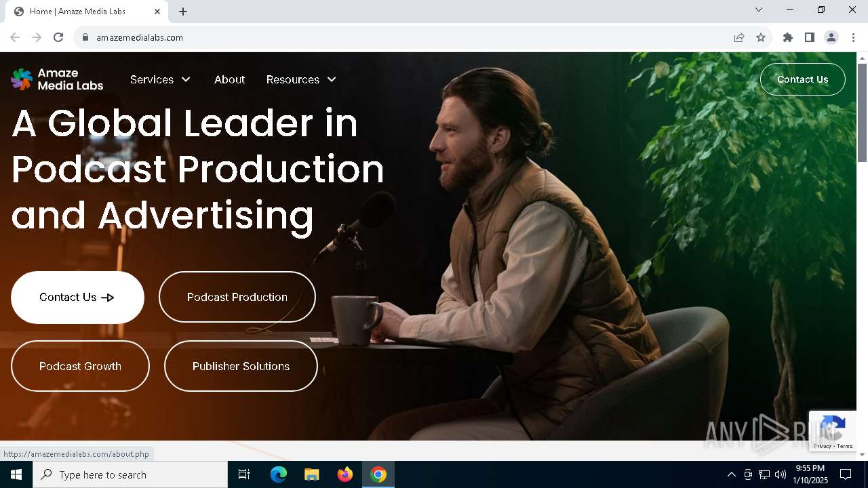This screenshot has width=868, height=488.
Task: Go forward with browser forward arrow
Action: tap(37, 37)
